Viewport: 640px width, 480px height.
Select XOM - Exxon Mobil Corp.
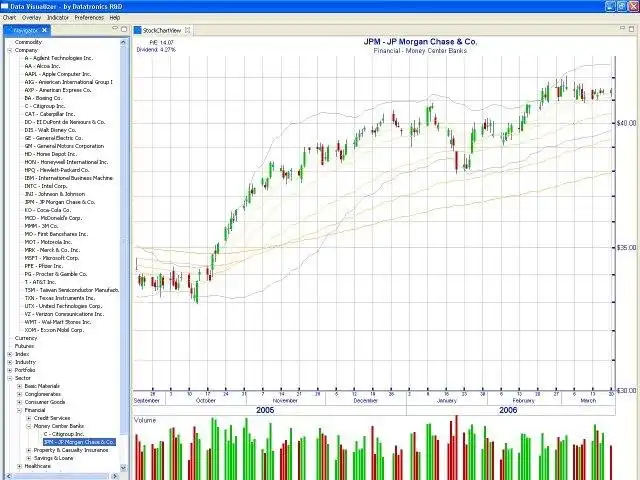point(54,330)
